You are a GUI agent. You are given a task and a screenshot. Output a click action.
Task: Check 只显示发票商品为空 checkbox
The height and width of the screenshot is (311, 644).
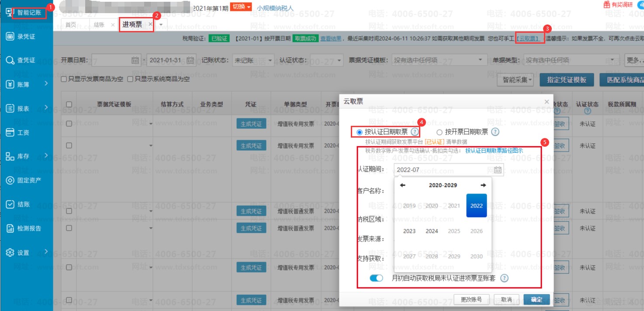coord(64,79)
